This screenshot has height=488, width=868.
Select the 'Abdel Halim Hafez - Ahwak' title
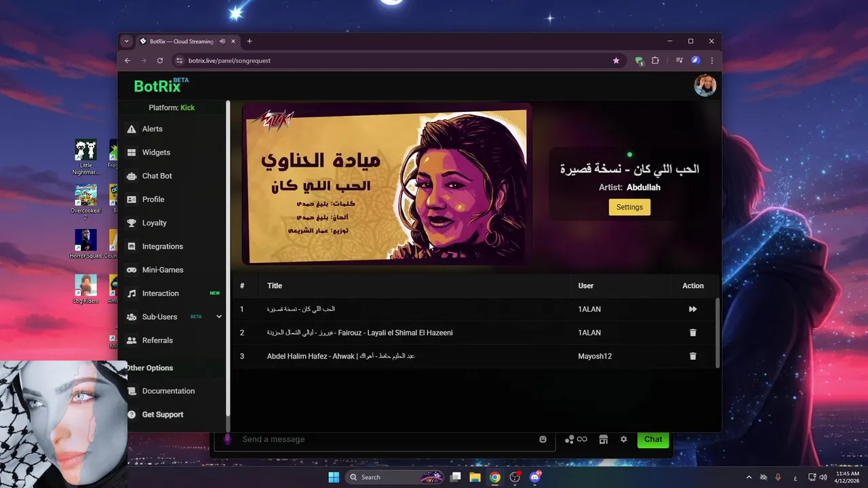pos(340,357)
